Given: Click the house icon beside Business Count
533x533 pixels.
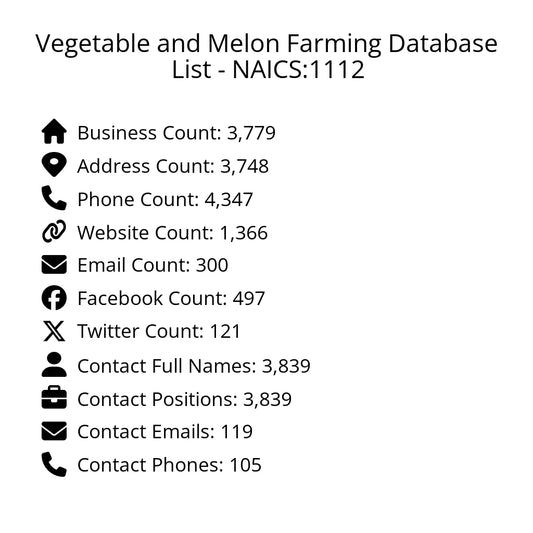Looking at the screenshot, I should click(x=54, y=131).
